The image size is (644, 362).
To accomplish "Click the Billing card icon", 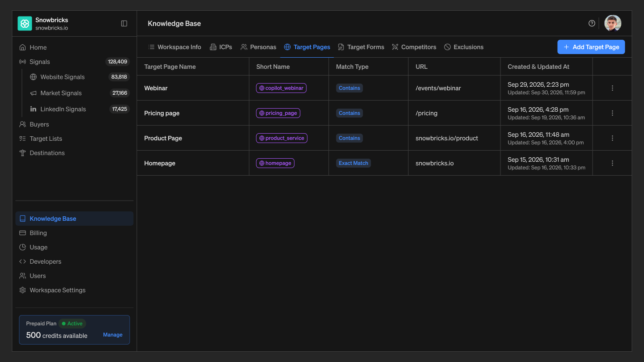I will [x=22, y=233].
